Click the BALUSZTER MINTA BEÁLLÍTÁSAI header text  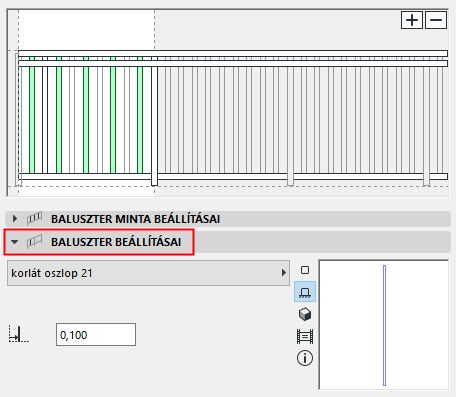135,219
